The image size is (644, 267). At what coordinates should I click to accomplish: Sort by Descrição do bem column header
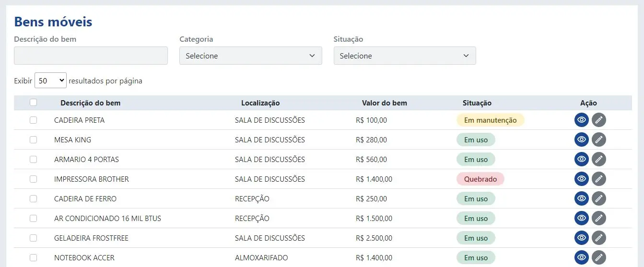click(90, 103)
